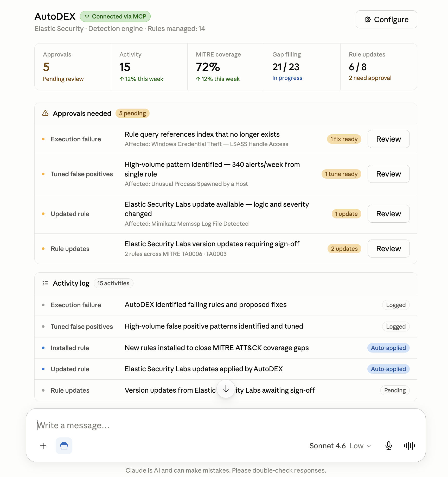This screenshot has height=477, width=448.
Task: Click 'Affected: Unusual Process Spawned by a Host'
Action: tap(186, 184)
